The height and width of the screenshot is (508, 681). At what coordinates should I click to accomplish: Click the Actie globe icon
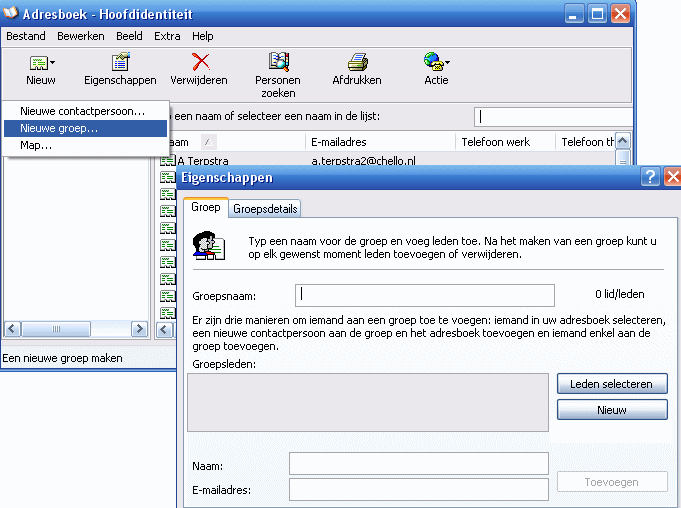point(432,63)
